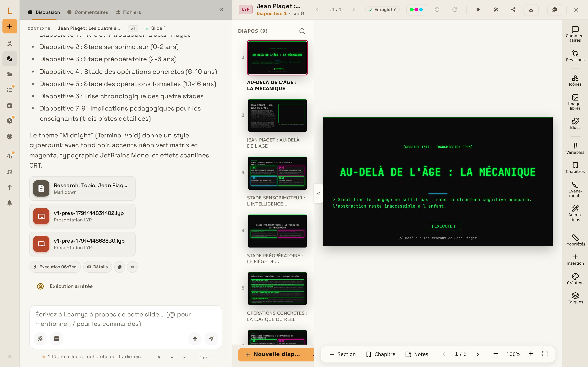Open the Détails button
The height and width of the screenshot is (367, 588).
click(97, 267)
